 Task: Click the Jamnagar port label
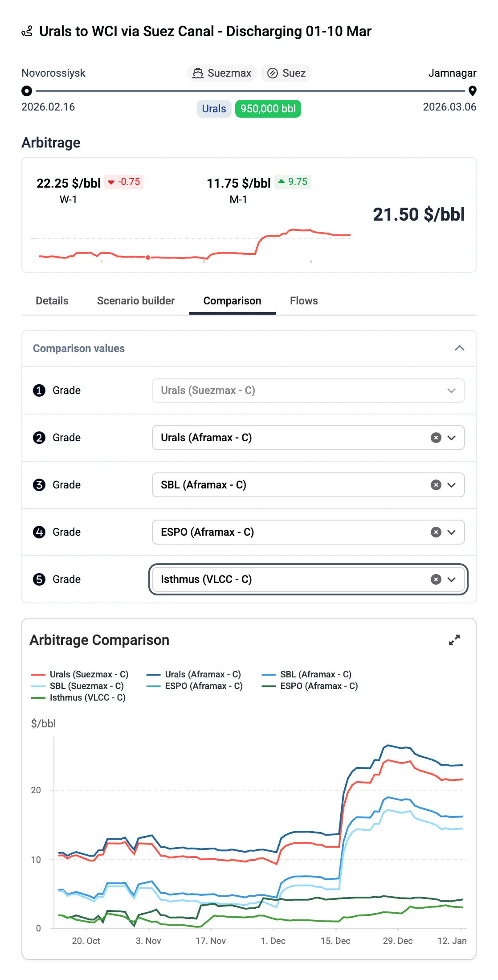(x=452, y=73)
